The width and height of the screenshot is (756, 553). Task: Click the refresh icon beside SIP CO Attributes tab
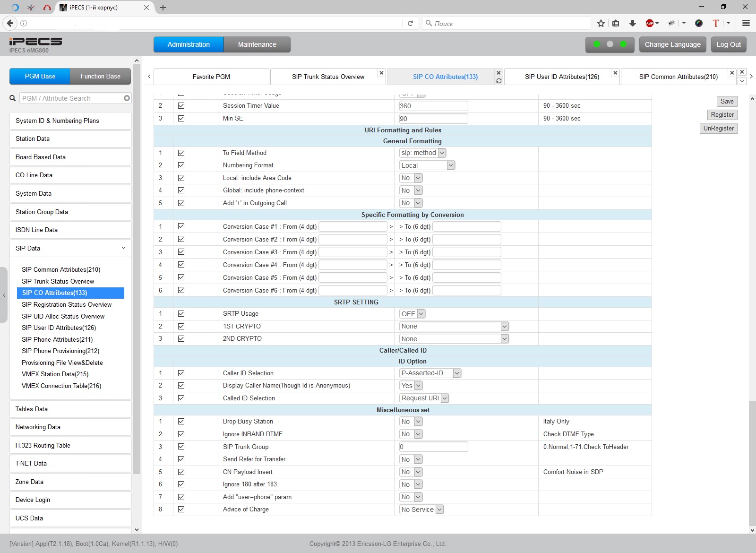(498, 81)
